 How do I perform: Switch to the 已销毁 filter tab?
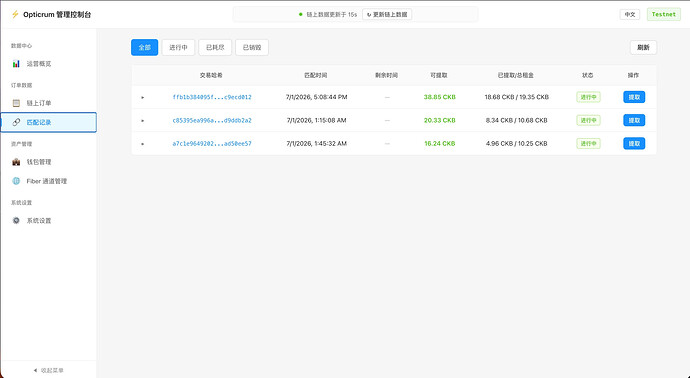[x=252, y=48]
